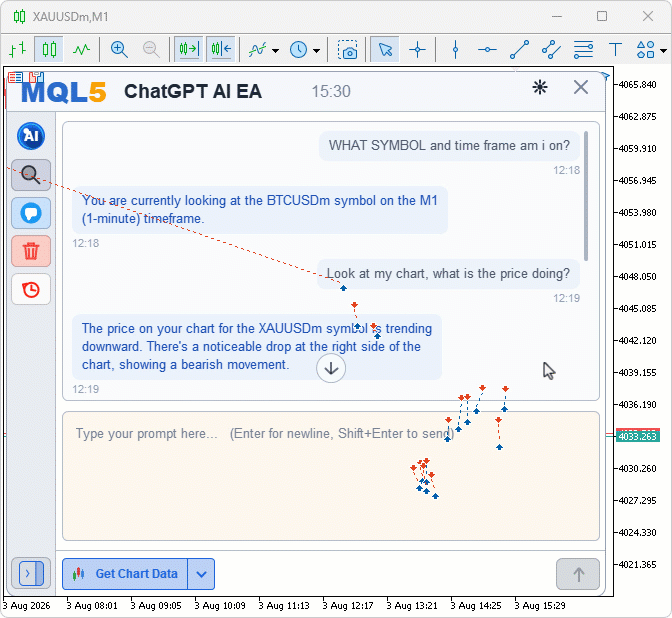Draw a trendline
672x618 pixels.
[519, 50]
